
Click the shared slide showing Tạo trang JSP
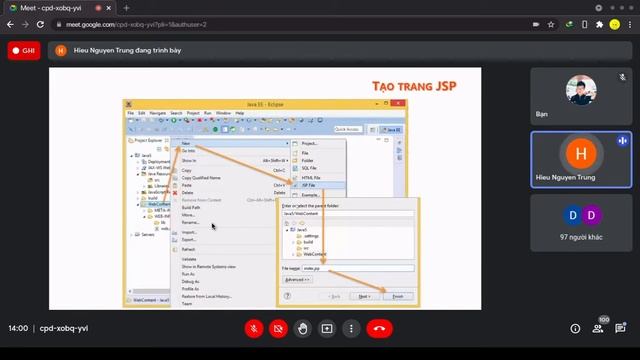(x=265, y=188)
